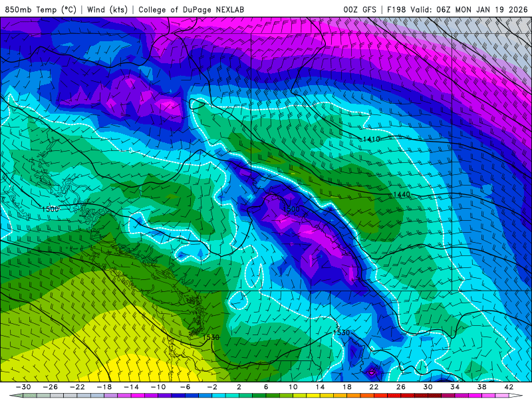Image resolution: width=532 pixels, height=399 pixels.
Task: Click the 22 temperature legend label
Action: pyautogui.click(x=374, y=387)
